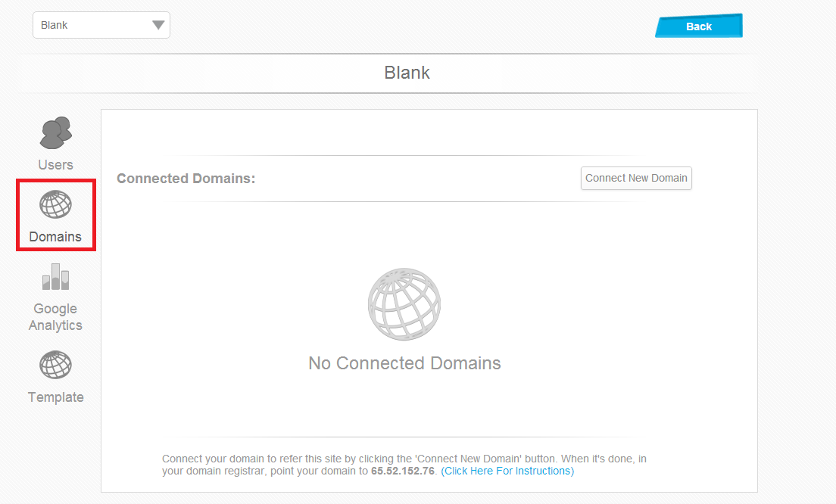Click the large No Connected Domains globe
This screenshot has height=504, width=836.
[404, 304]
